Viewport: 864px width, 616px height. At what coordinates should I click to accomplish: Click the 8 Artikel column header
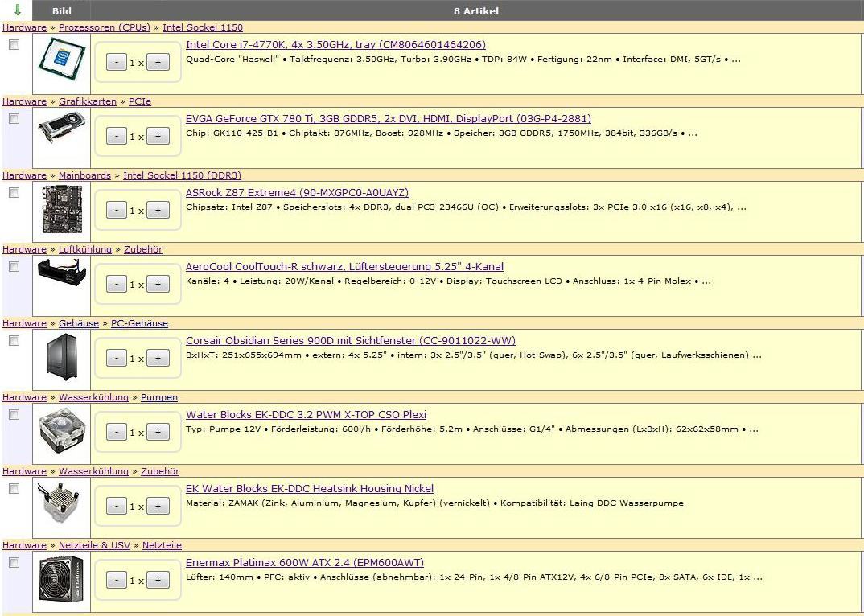tap(476, 10)
